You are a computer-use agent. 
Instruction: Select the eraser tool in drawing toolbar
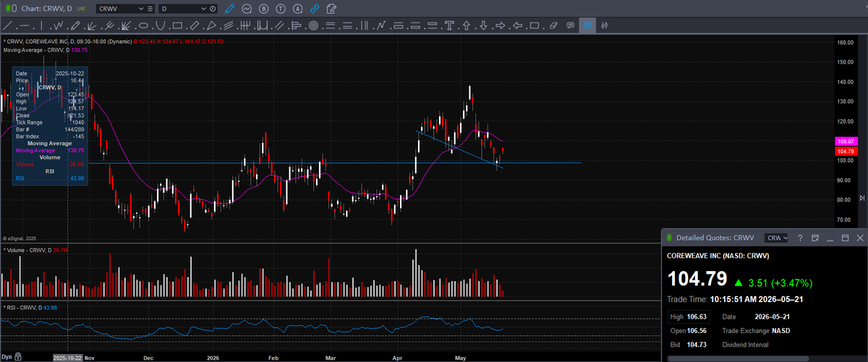[553, 25]
